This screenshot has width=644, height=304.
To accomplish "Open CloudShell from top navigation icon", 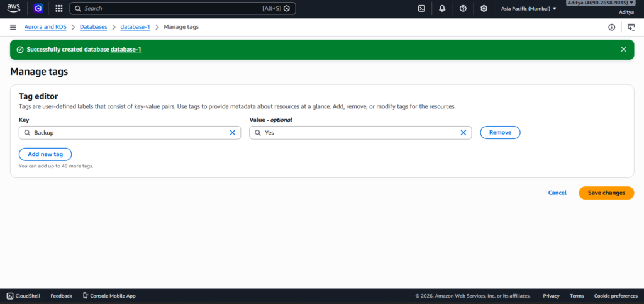I will pyautogui.click(x=421, y=9).
